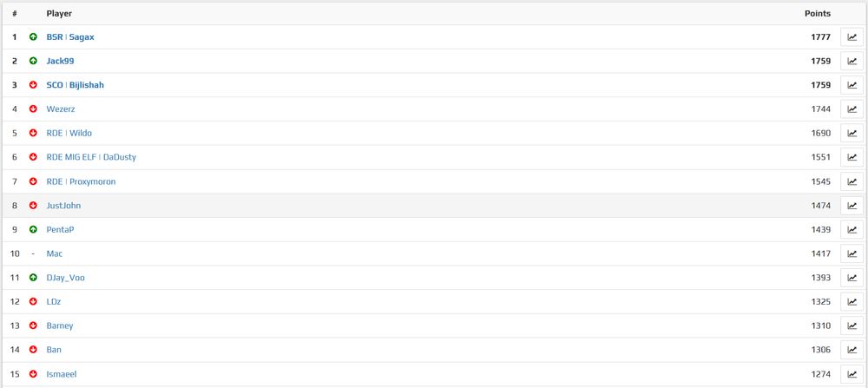Click the Points column header
Viewport: 868px width, 388px height.
[x=818, y=13]
